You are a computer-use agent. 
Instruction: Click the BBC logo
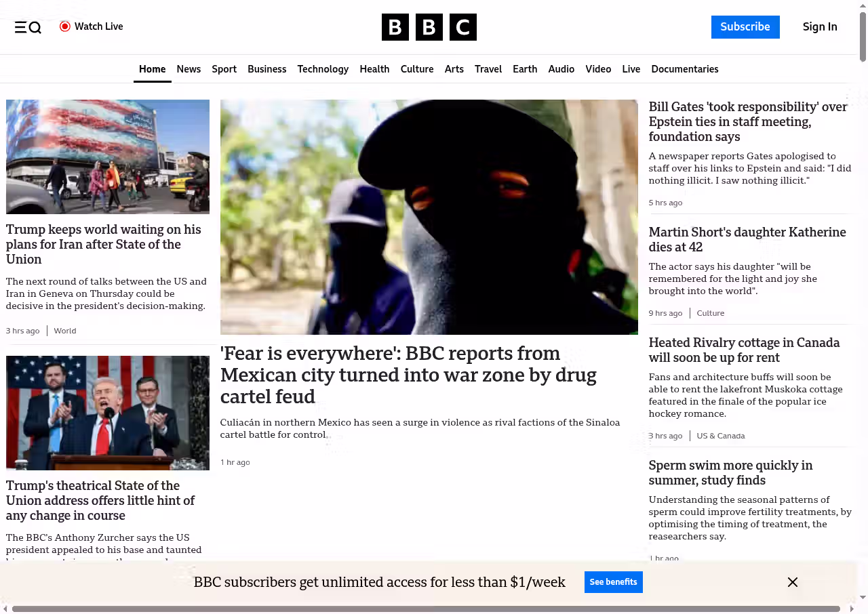(x=429, y=27)
